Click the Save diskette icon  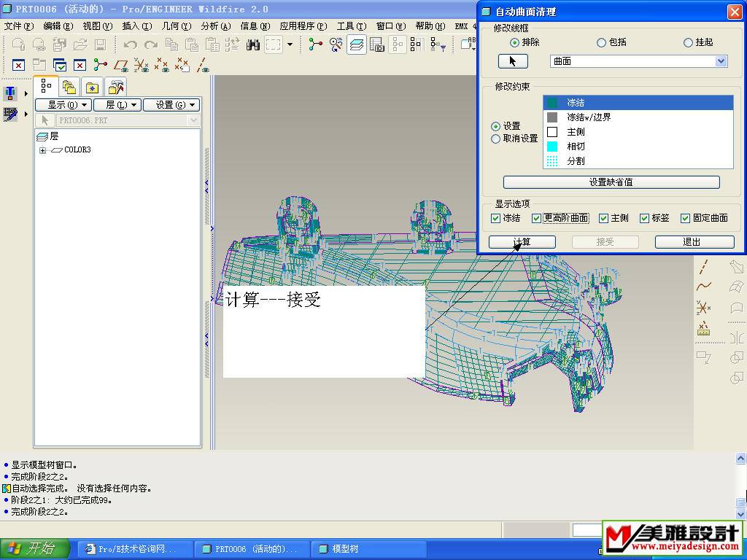[x=100, y=44]
